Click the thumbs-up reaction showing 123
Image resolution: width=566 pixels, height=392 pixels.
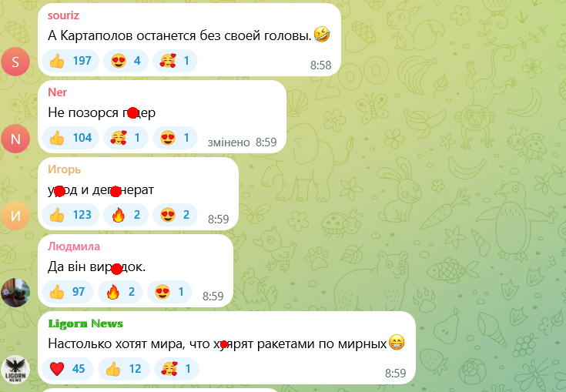pyautogui.click(x=70, y=215)
